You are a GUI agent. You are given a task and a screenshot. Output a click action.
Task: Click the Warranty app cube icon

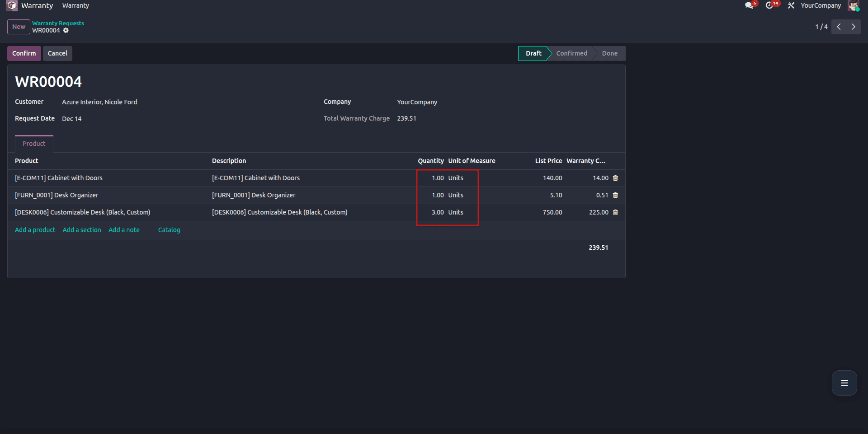point(11,5)
